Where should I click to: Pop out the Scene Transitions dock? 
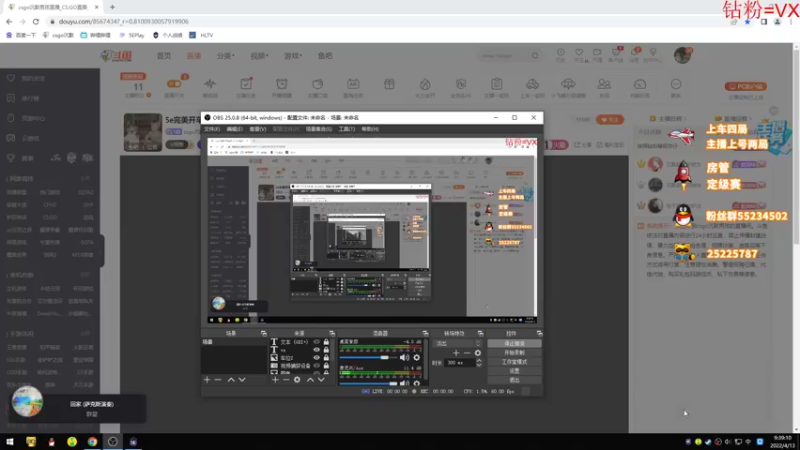480,333
